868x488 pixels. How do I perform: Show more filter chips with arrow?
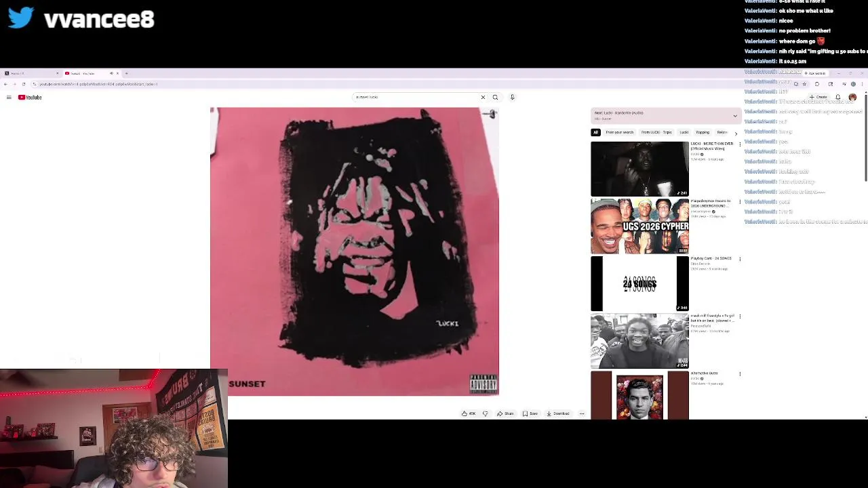tap(736, 133)
